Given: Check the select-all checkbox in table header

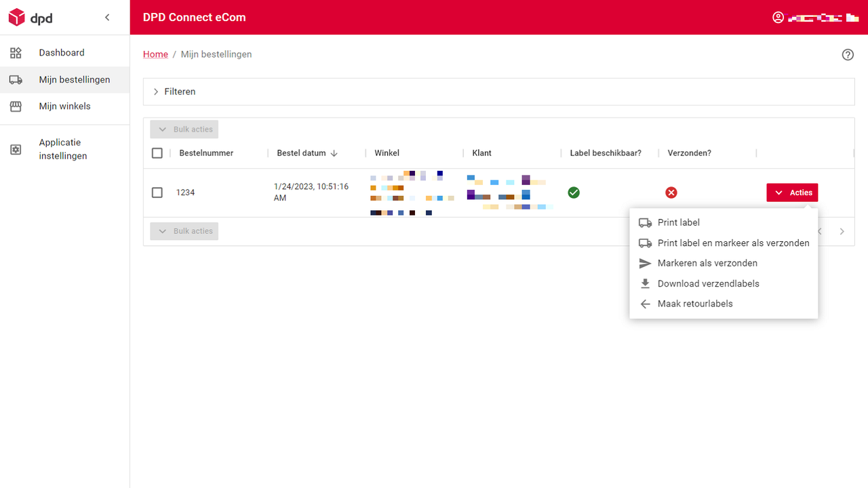Looking at the screenshot, I should [x=157, y=153].
